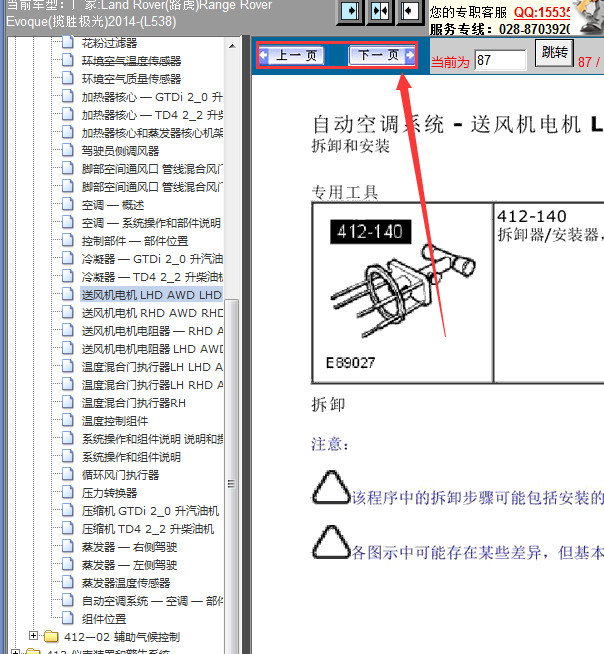Open 送风机电机 RHD AWD item
This screenshot has height=654, width=604.
click(x=152, y=313)
